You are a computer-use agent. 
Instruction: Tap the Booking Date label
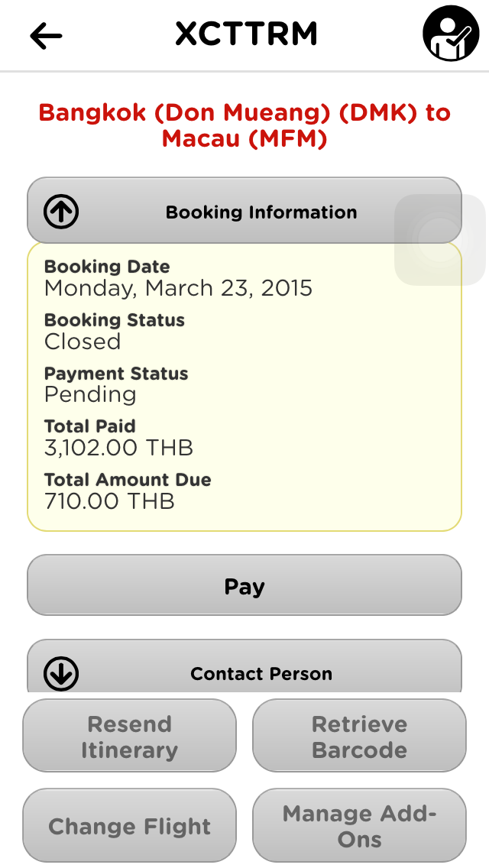pos(107,267)
